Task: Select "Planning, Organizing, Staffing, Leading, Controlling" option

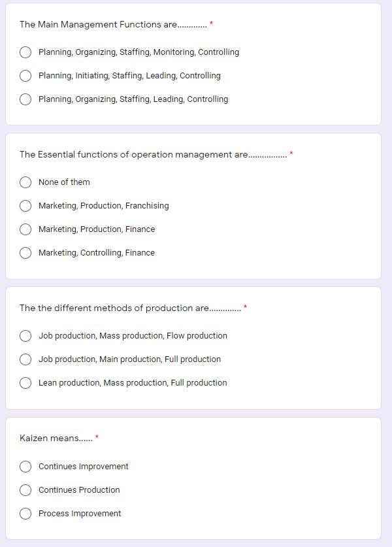Action: click(x=25, y=99)
